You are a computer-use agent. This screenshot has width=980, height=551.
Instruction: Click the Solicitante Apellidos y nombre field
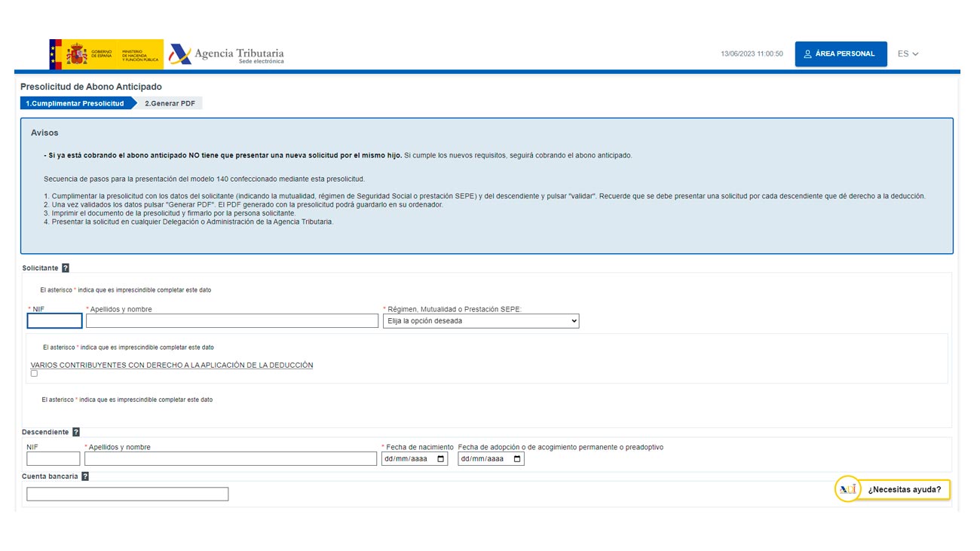click(x=232, y=321)
